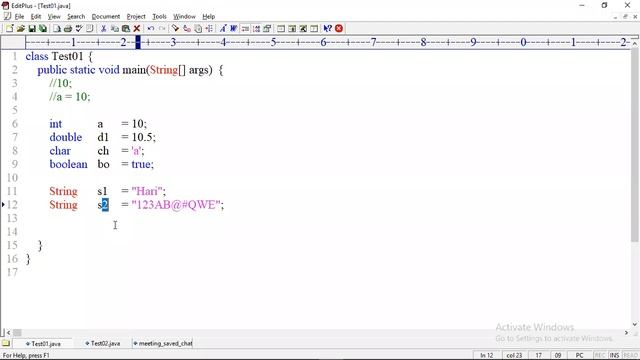The image size is (640, 360).
Task: Click 'class Test01' on line 1
Action: click(54, 56)
